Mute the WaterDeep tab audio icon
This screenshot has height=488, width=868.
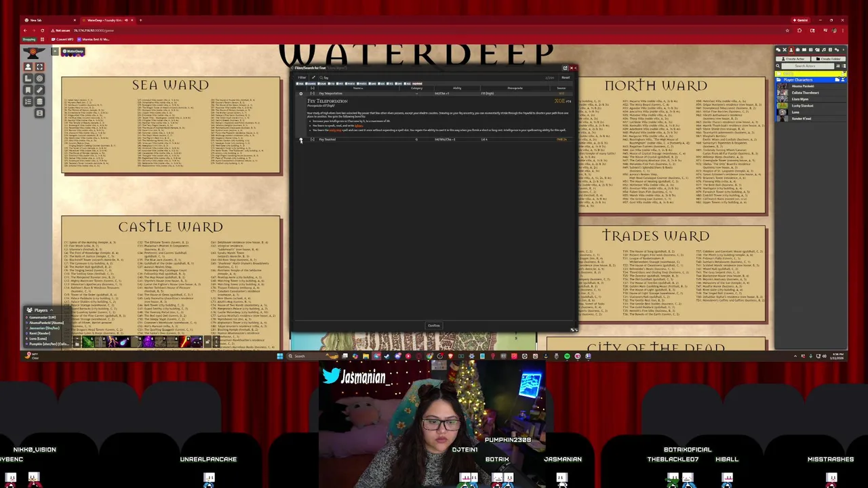pyautogui.click(x=126, y=20)
